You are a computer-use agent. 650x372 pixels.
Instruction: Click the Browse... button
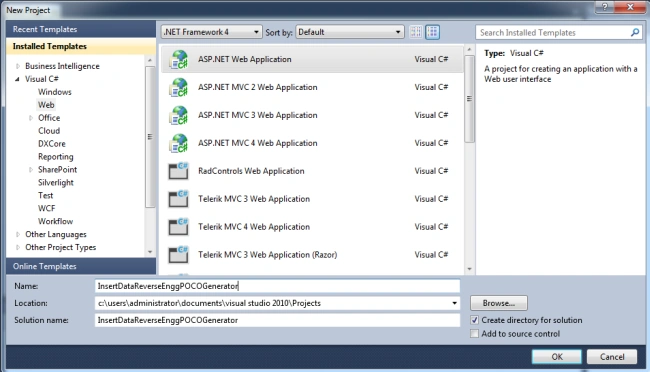pos(499,303)
